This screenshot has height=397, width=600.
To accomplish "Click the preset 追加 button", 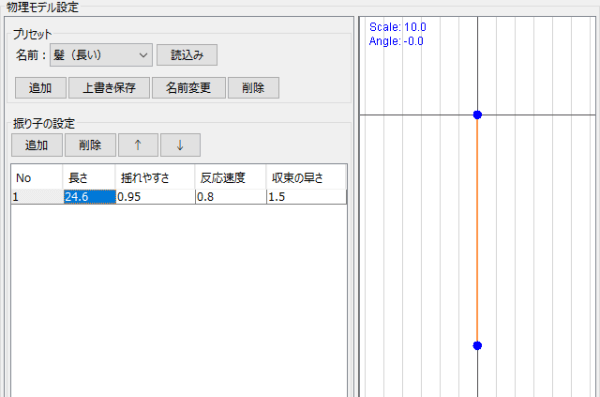I will pos(41,88).
